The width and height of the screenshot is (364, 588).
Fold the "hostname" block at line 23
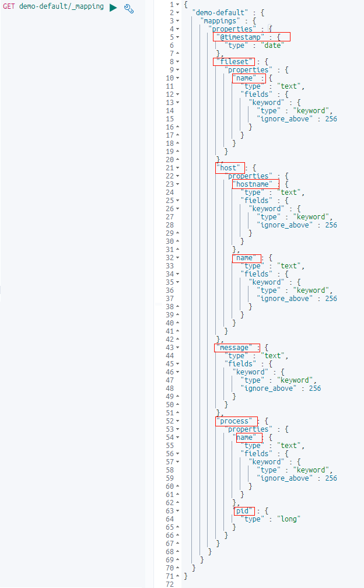178,184
